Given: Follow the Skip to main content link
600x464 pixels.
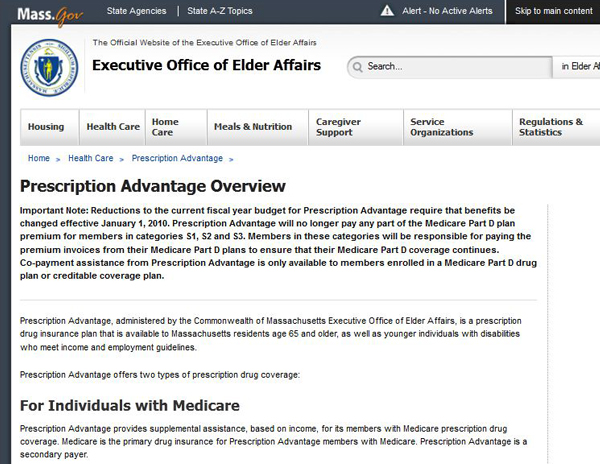Looking at the screenshot, I should 553,11.
